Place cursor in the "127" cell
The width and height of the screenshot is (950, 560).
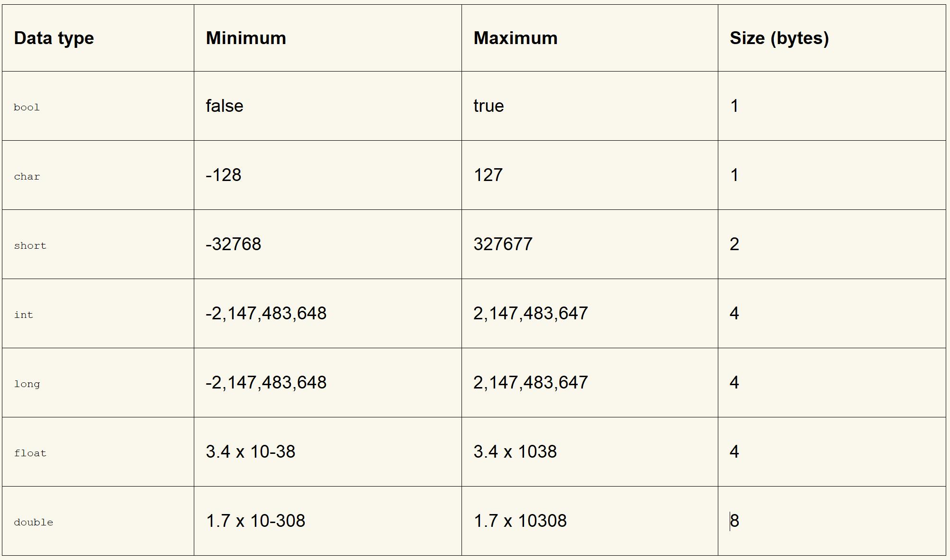coord(488,175)
